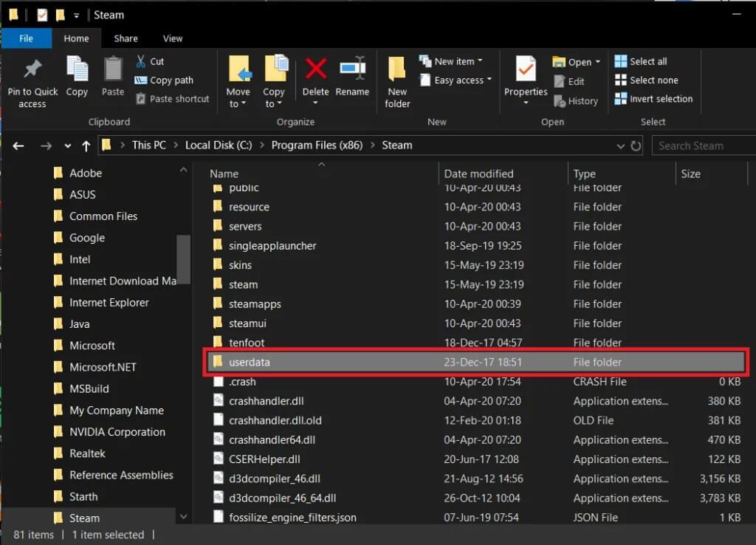Image resolution: width=756 pixels, height=545 pixels.
Task: Click Local Disk (C:) breadcrumb
Action: (x=219, y=145)
